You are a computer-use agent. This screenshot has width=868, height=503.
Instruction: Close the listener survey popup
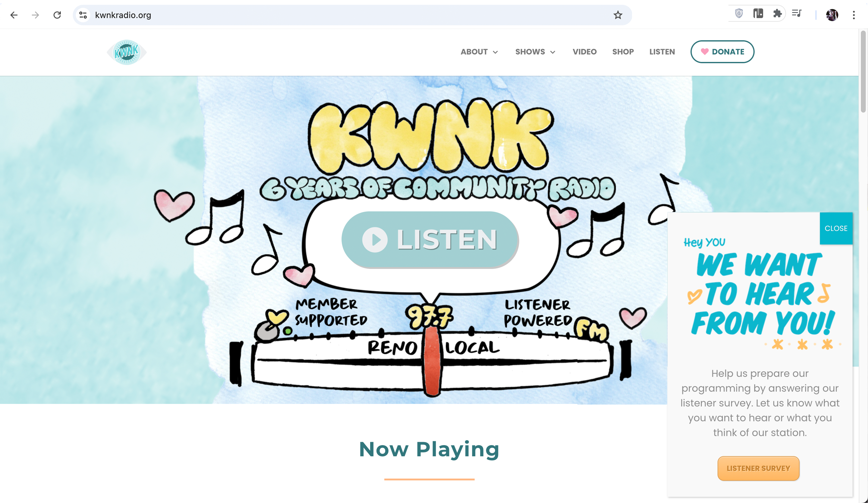(x=836, y=228)
